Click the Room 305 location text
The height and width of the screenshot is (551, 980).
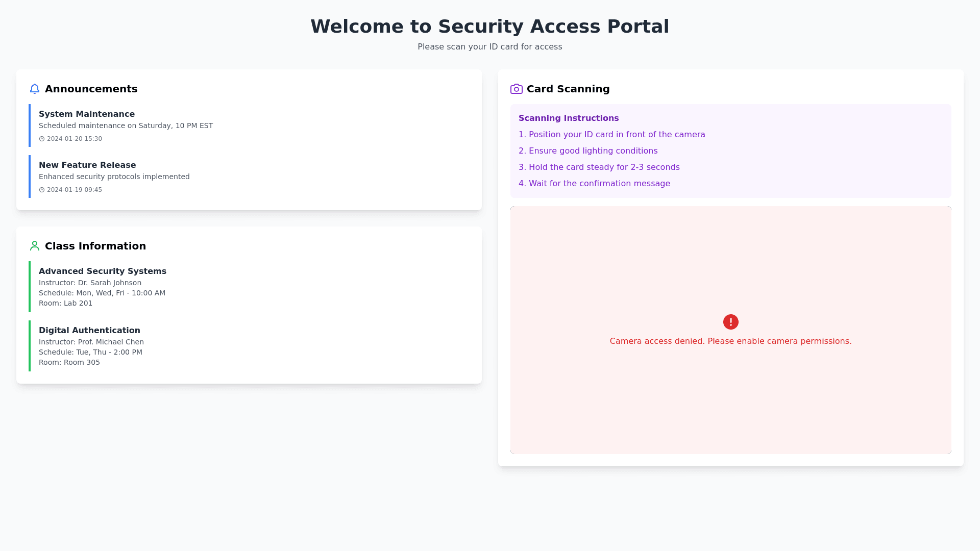point(69,362)
